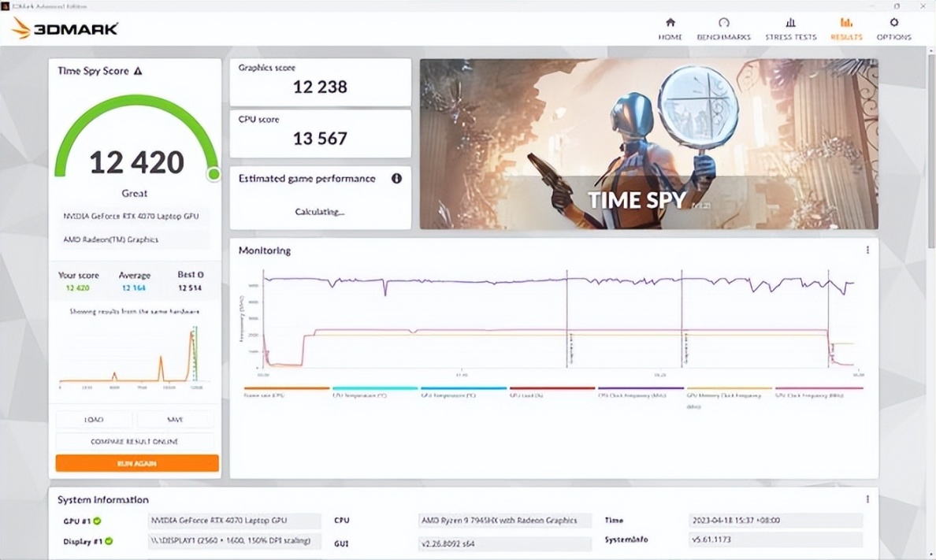Click the warning triangle beside Time Spy Score
Screen dimensions: 936x560
138,71
